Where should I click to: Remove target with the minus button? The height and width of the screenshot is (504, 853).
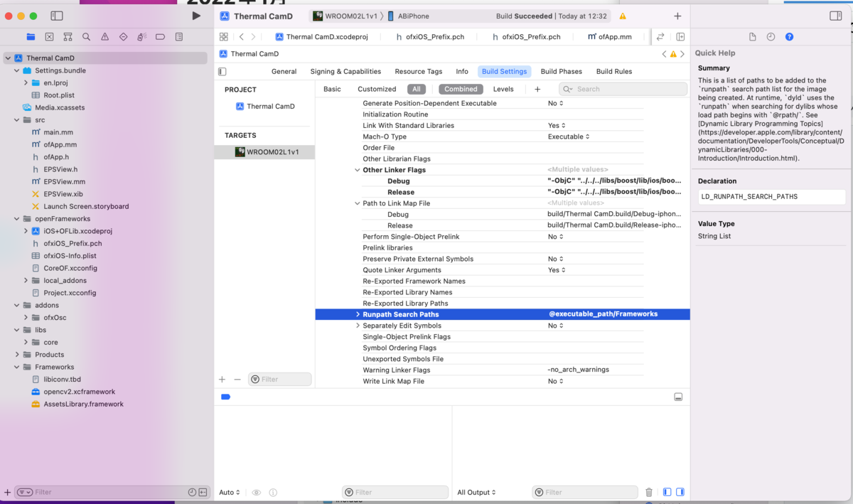click(237, 380)
